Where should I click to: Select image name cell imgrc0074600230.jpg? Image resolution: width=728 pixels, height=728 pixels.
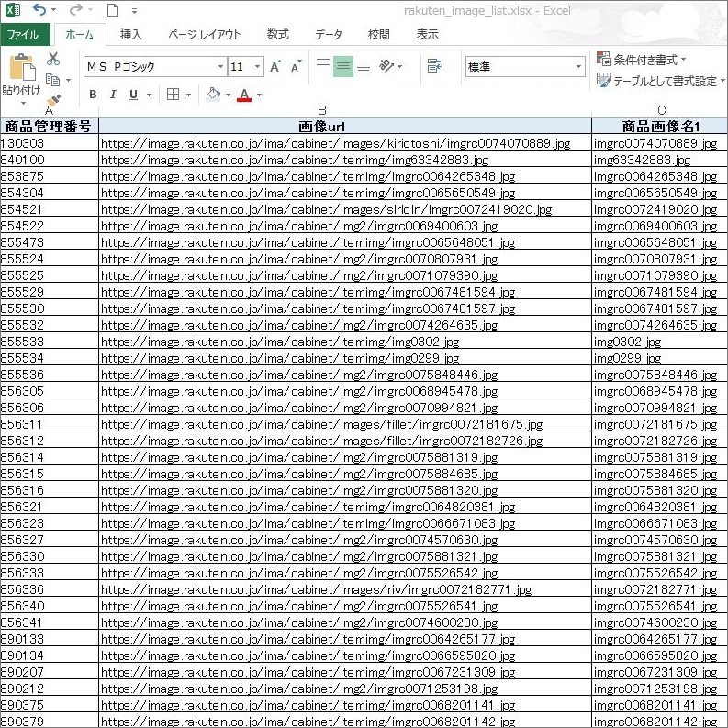660,622
